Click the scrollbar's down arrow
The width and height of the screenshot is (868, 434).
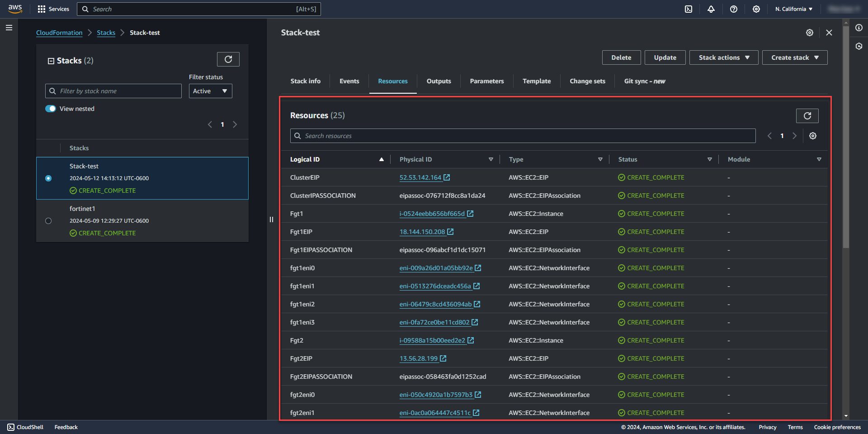point(846,416)
